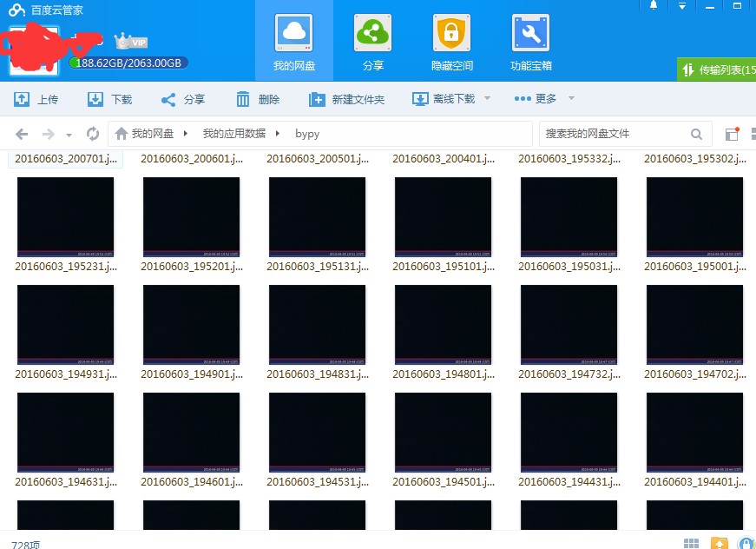
Task: Expand the 离线下载 dropdown arrow
Action: coord(488,98)
